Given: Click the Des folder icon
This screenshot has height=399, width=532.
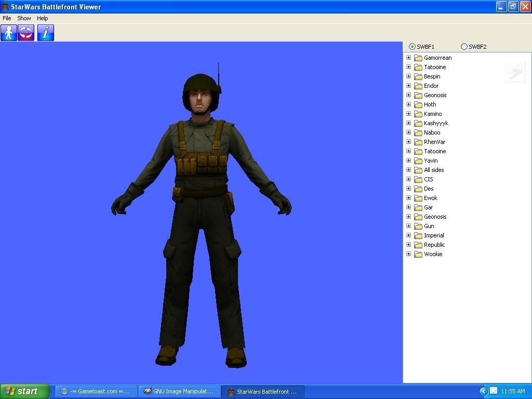Looking at the screenshot, I should (418, 189).
